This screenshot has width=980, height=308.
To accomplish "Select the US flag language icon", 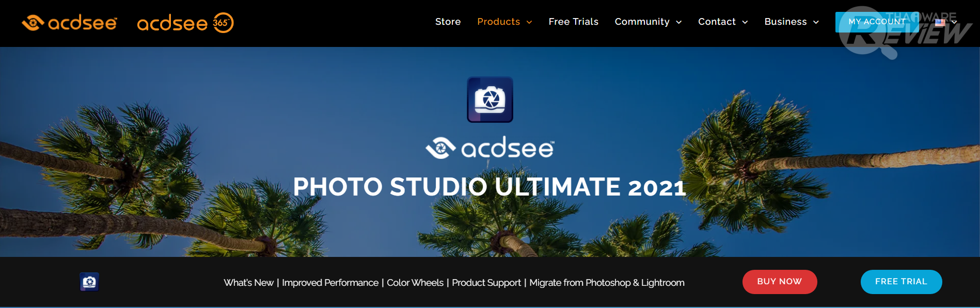I will [x=940, y=22].
